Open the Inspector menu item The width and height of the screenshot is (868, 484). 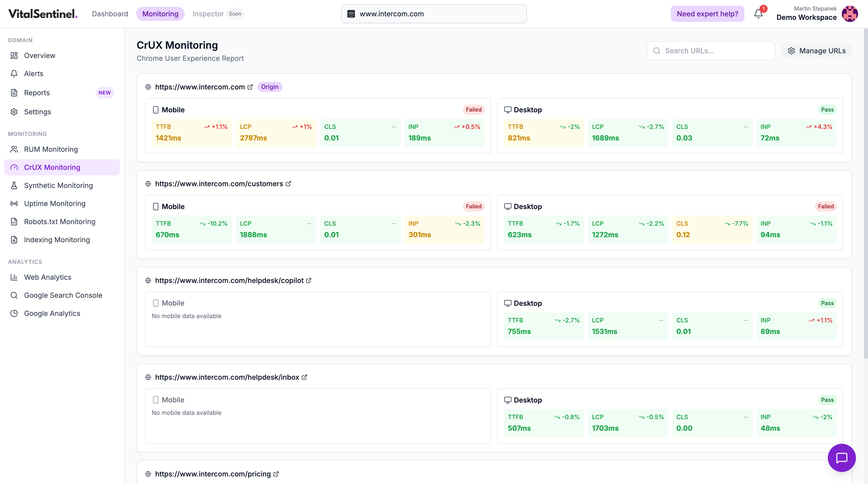[x=208, y=14]
